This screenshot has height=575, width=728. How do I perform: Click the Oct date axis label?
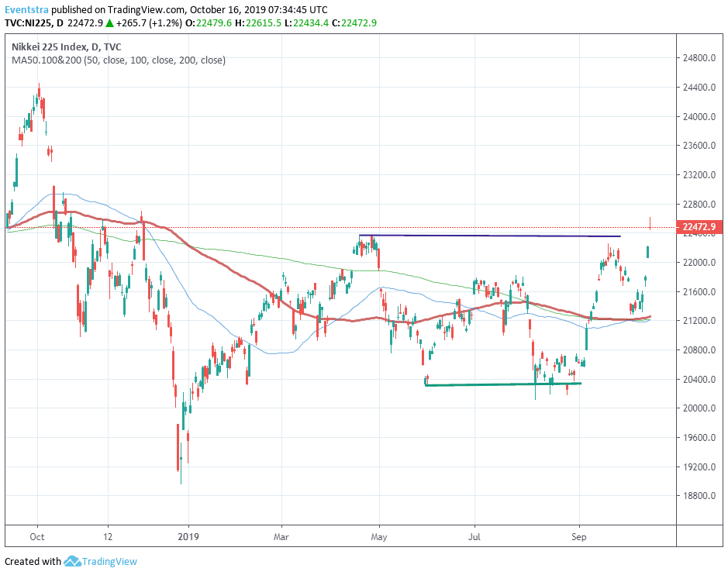(37, 537)
